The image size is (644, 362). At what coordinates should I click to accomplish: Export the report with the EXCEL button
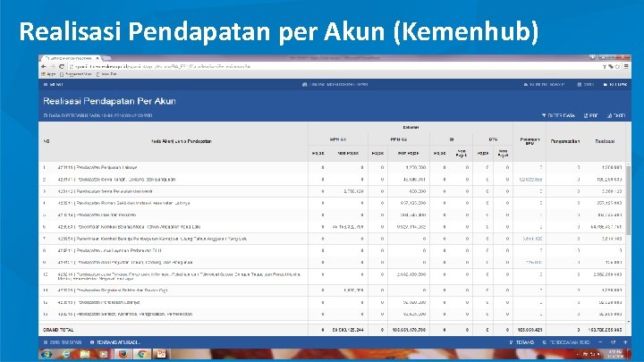coord(616,115)
